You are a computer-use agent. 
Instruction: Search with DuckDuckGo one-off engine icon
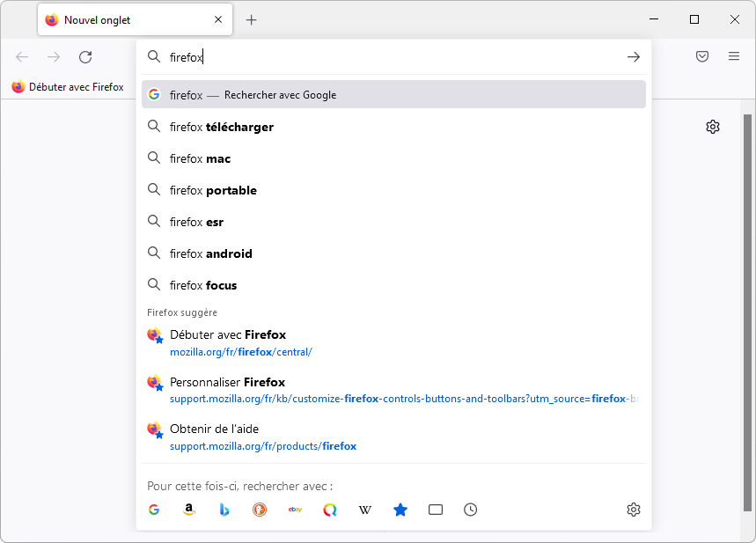[260, 510]
